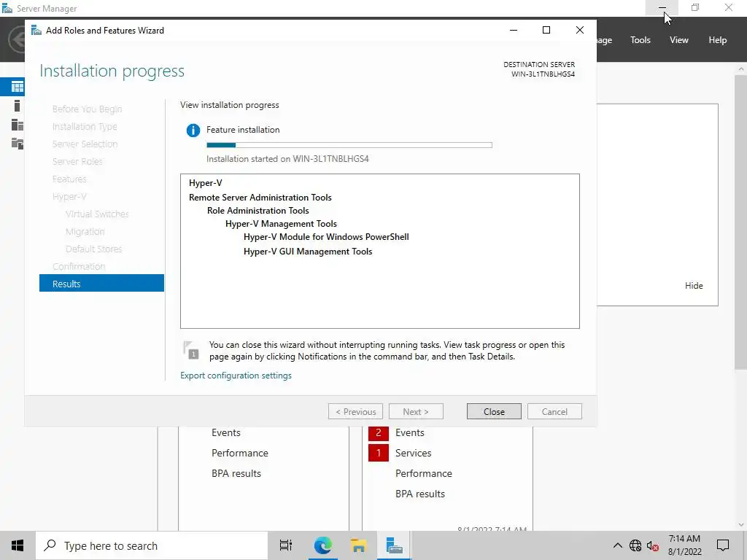Open File Explorer from the taskbar
The width and height of the screenshot is (747, 560).
(358, 545)
